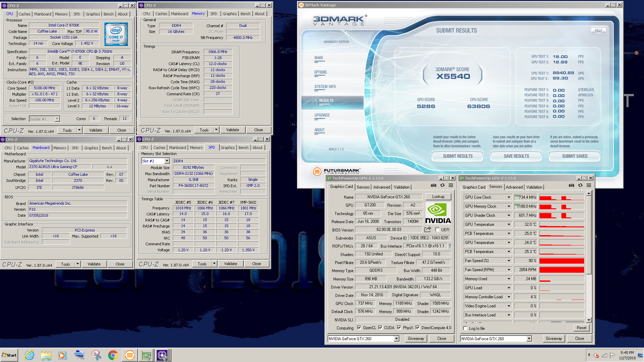Screen dimensions: 644x362
Task: Click the Intel Core i7 logo badge
Action: (x=116, y=34)
